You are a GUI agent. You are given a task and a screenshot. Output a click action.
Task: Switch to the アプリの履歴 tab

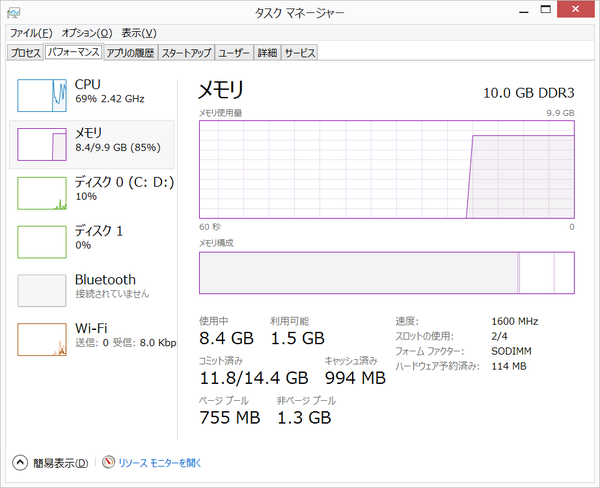130,52
